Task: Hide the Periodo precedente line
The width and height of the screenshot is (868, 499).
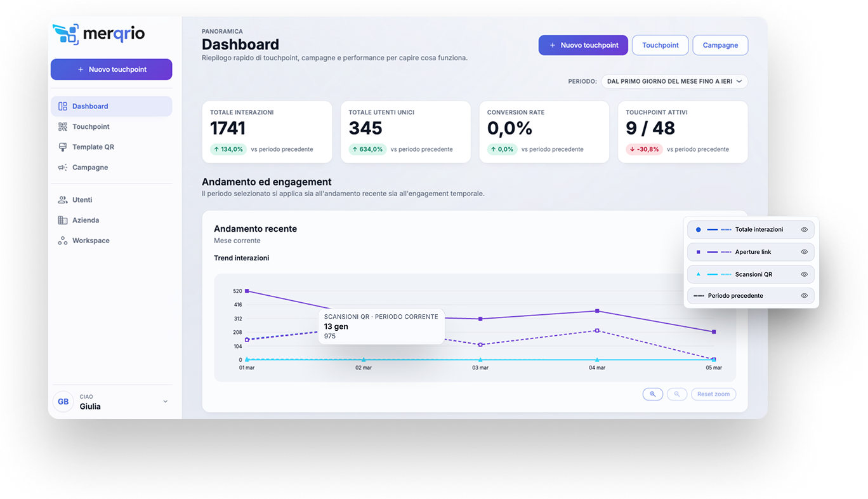Action: (804, 296)
